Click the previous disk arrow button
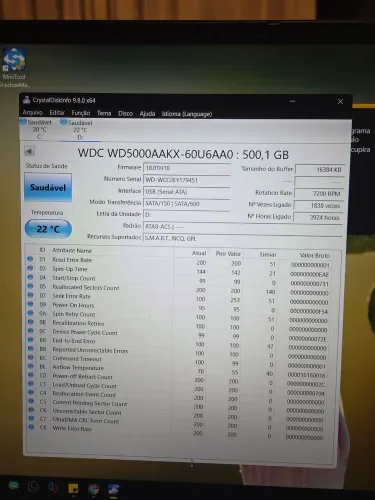The height and width of the screenshot is (500, 375). point(29,151)
